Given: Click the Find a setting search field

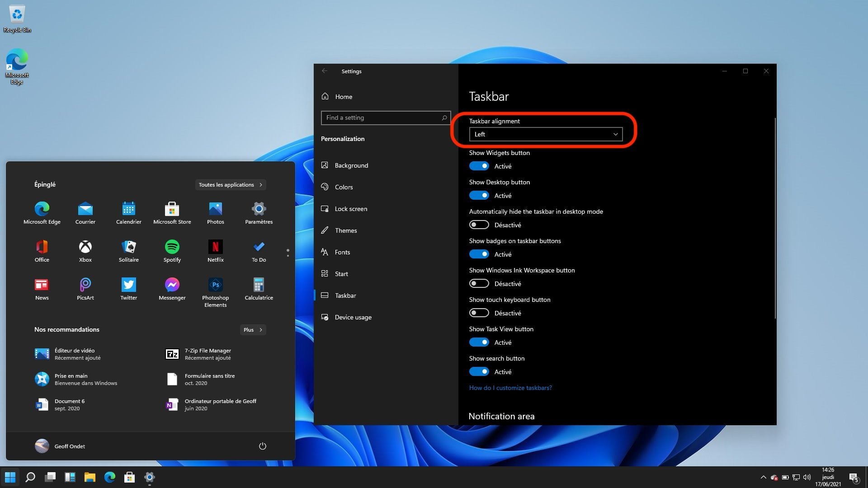Looking at the screenshot, I should click(382, 117).
